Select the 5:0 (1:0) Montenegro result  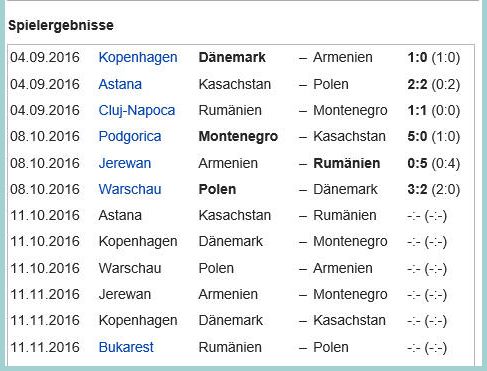click(x=434, y=137)
